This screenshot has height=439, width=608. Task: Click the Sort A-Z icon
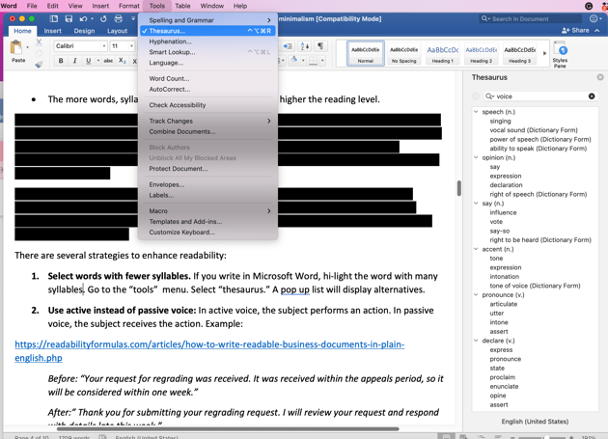coord(304,46)
